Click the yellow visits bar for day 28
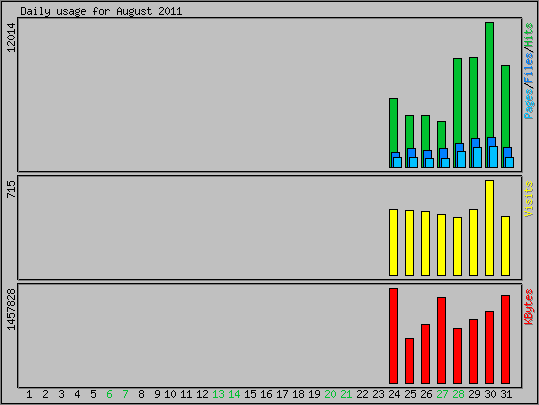The height and width of the screenshot is (405, 539). tap(458, 246)
